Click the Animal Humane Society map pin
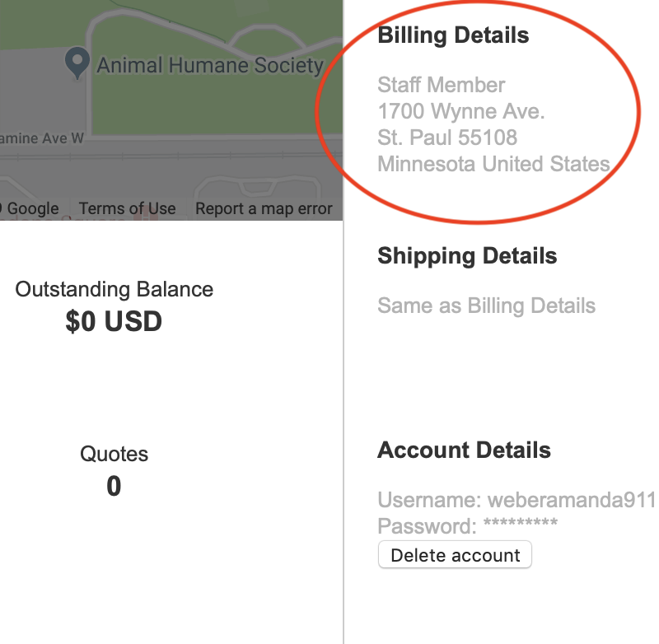 [77, 63]
